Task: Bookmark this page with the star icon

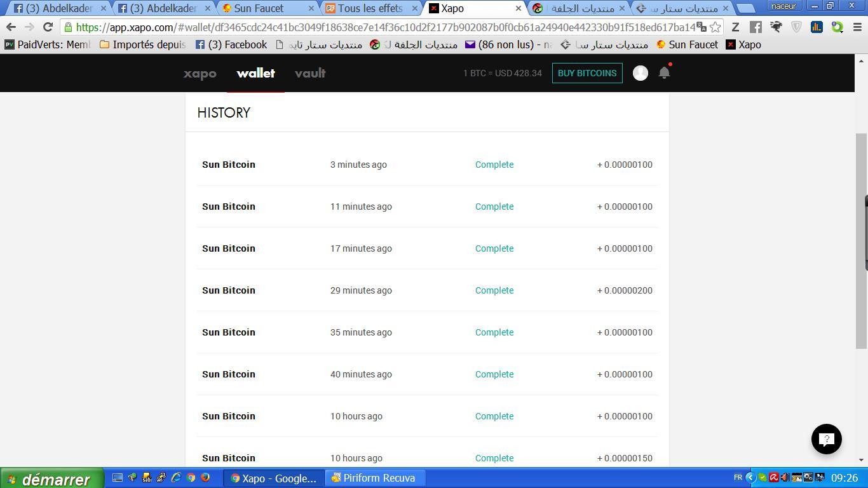Action: click(x=715, y=27)
